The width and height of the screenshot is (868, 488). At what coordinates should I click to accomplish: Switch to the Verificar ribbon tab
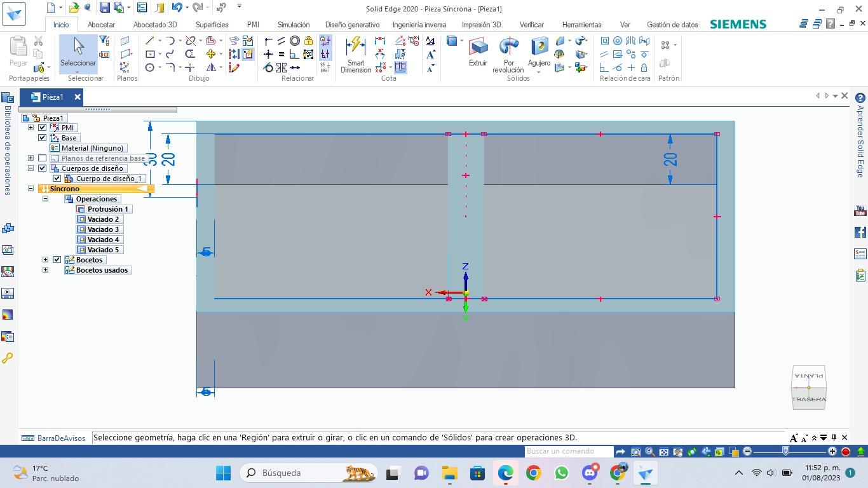pyautogui.click(x=531, y=25)
